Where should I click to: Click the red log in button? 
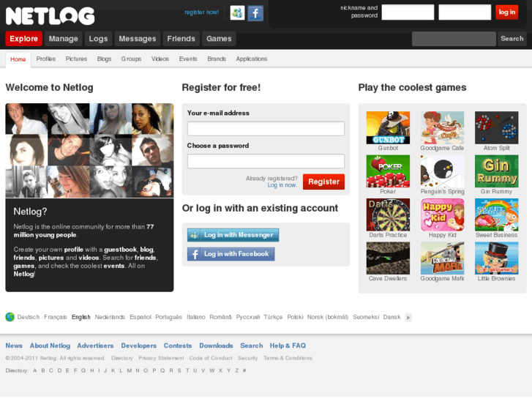tap(507, 12)
